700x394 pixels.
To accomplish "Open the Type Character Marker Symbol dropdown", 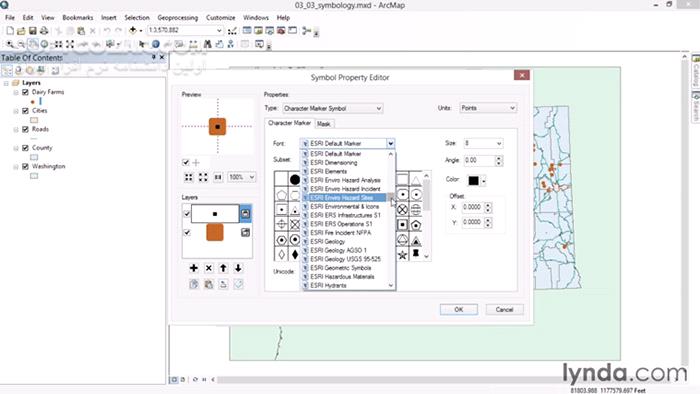I will point(333,108).
